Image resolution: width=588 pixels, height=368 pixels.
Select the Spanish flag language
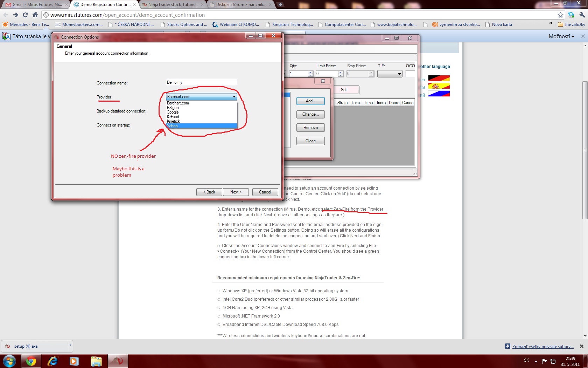[x=439, y=86]
